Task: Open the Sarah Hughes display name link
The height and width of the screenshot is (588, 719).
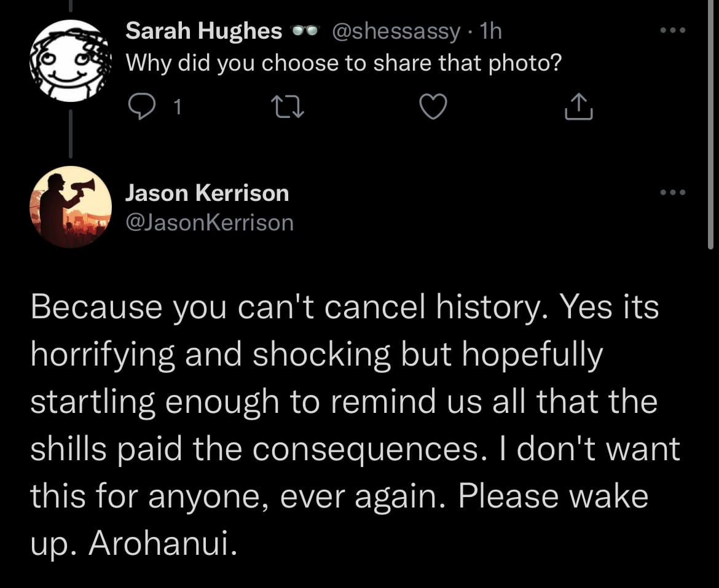Action: [203, 31]
